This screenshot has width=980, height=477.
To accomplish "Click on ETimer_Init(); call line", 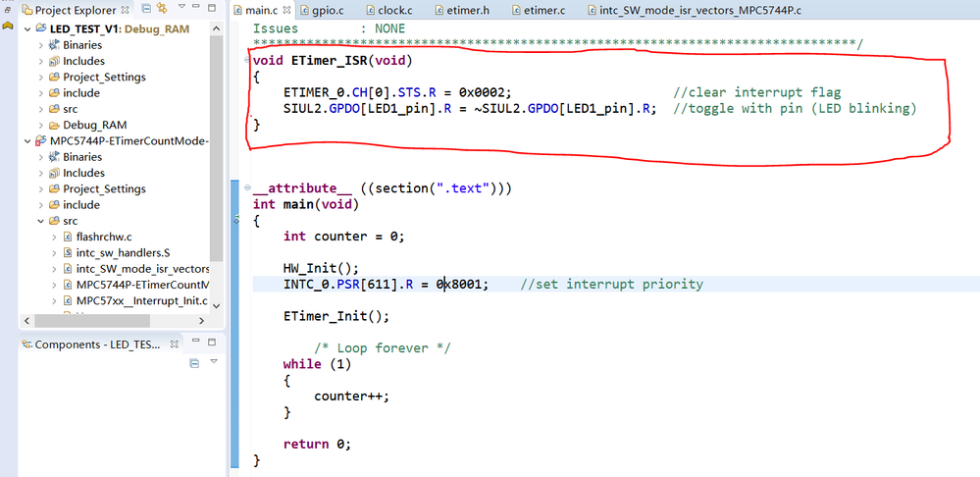I will coord(336,316).
